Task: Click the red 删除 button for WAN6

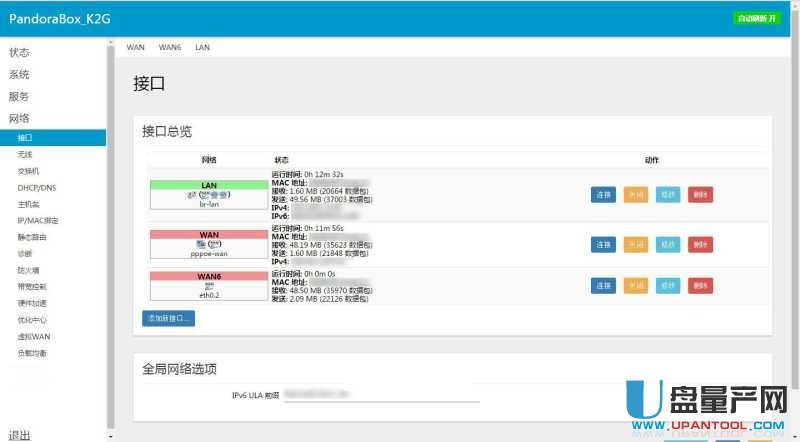Action: click(700, 286)
